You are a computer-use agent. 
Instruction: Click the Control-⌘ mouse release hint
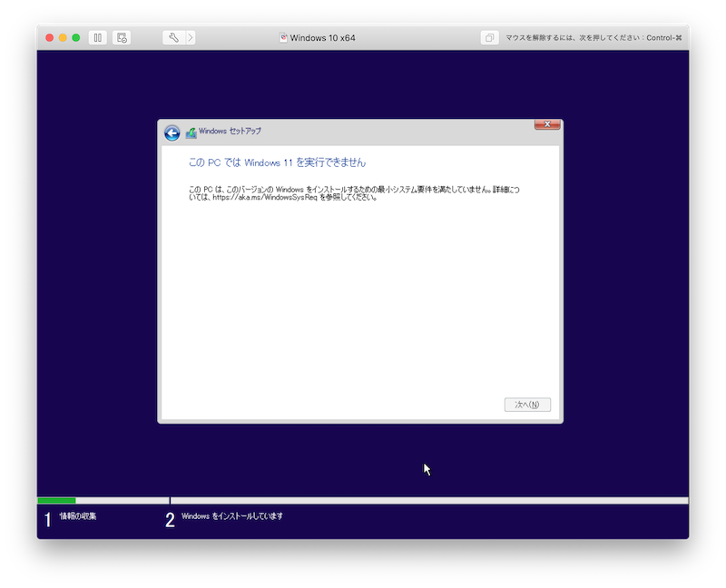(594, 38)
